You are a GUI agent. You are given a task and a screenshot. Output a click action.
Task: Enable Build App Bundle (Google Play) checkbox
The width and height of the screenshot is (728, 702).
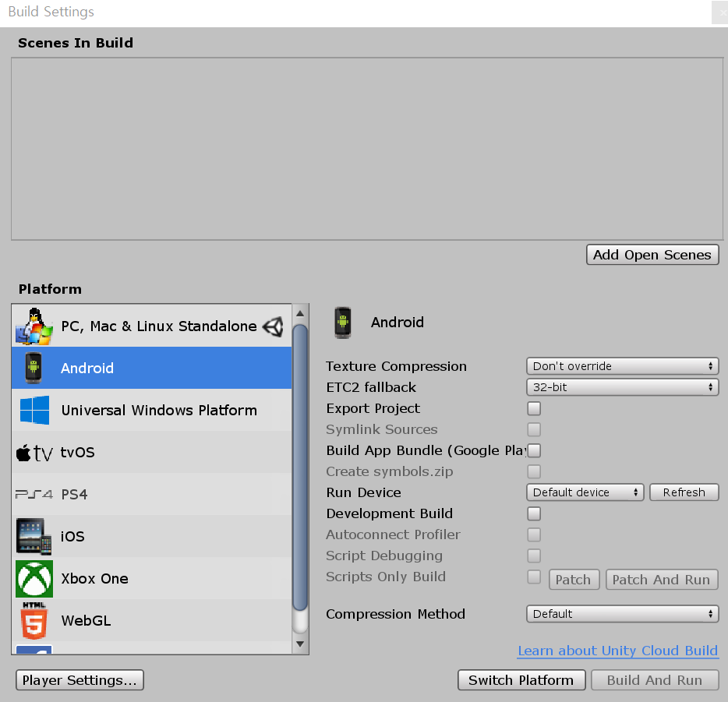click(534, 450)
